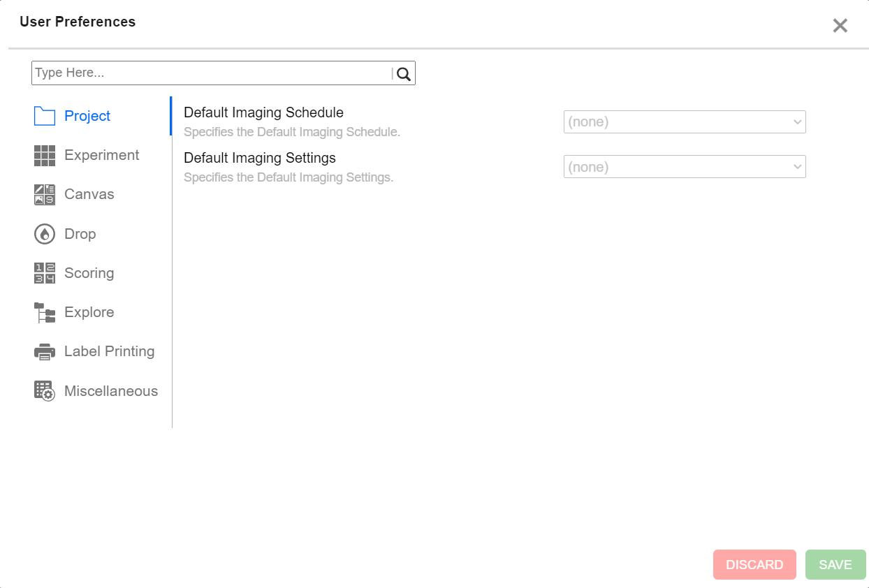
Task: Close the User Preferences dialog
Action: (x=840, y=26)
